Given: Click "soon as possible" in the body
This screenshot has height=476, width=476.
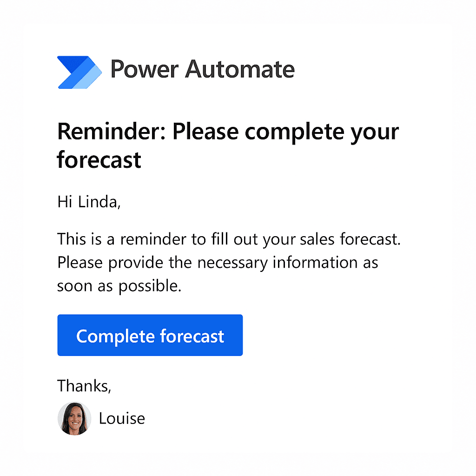Looking at the screenshot, I should 119,286.
